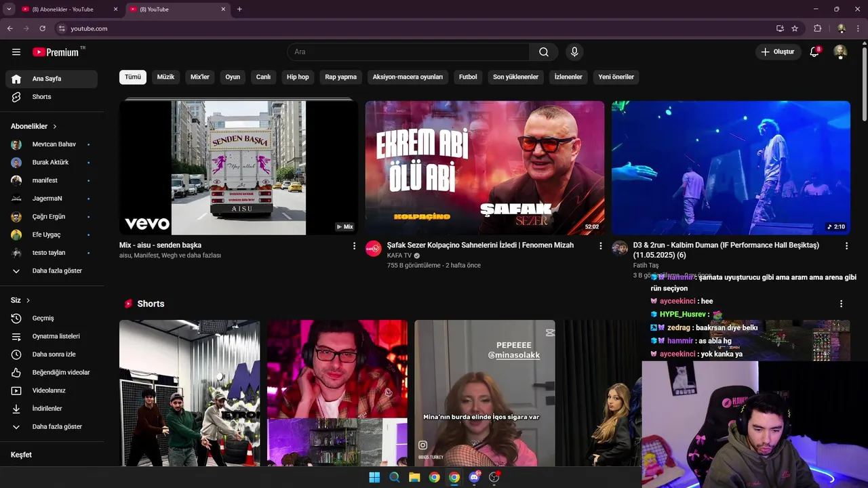Open the notifications bell
868x488 pixels.
click(815, 52)
